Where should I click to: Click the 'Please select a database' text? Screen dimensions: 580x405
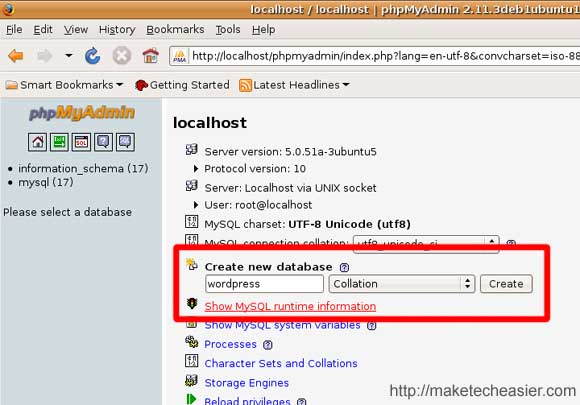(68, 212)
